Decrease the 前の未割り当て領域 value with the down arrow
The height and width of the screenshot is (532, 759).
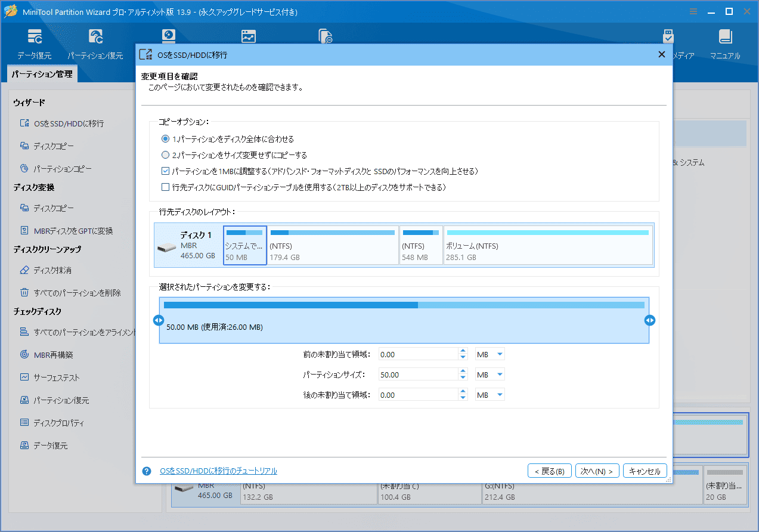[x=463, y=357]
